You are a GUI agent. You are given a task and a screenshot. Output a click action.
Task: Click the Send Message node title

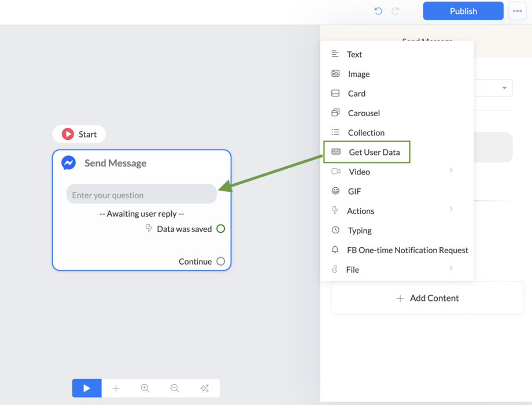click(115, 163)
